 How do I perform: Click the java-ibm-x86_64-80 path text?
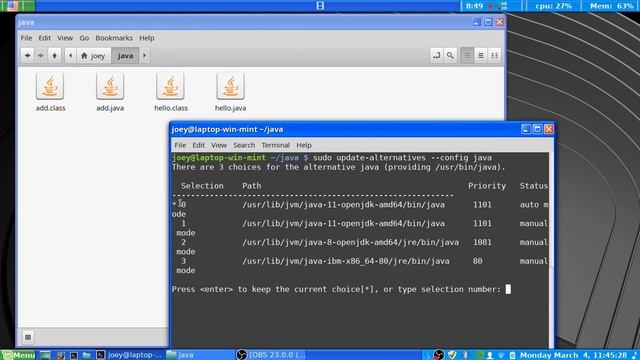point(346,261)
